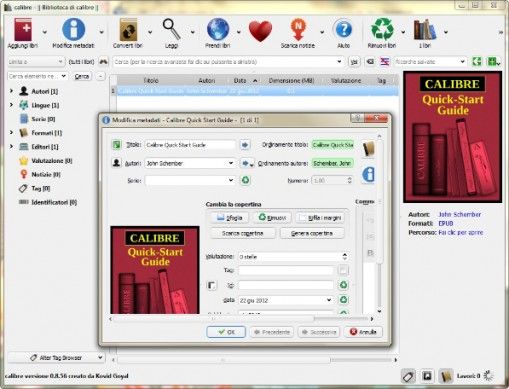Click the clear series recycle icon

tap(245, 180)
